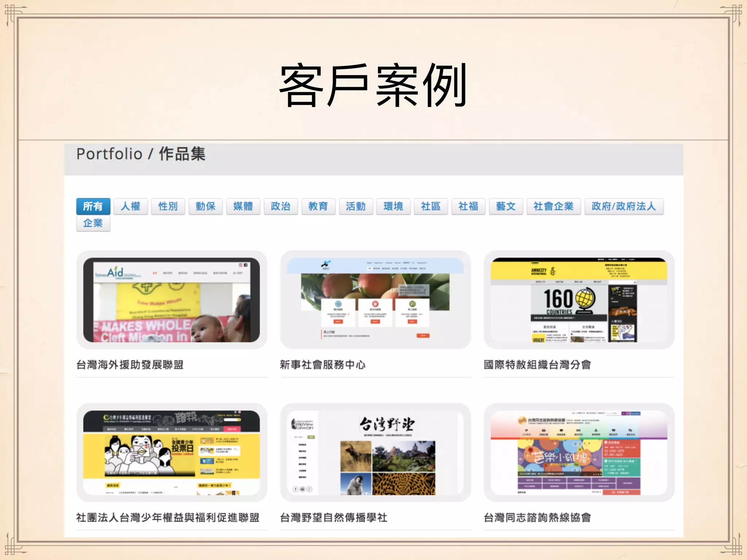747x560 pixels.
Task: Filter portfolio by 環境
Action: 393,206
